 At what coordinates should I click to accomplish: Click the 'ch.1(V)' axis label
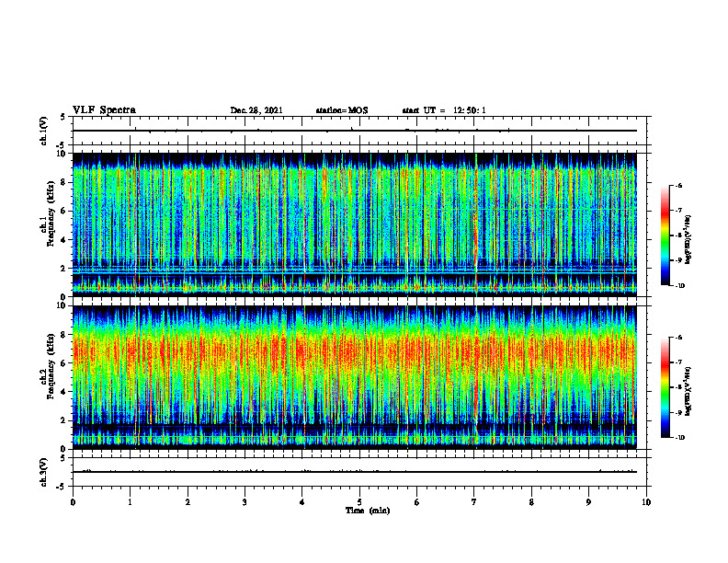tap(44, 131)
